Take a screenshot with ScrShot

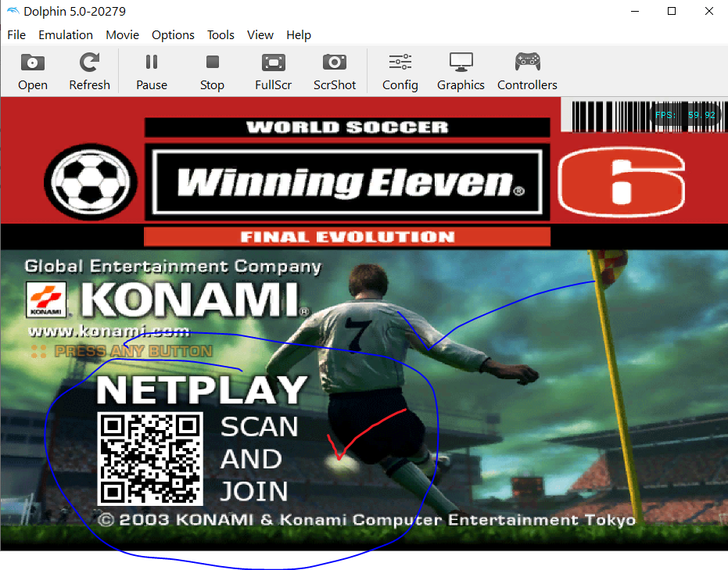[x=335, y=71]
